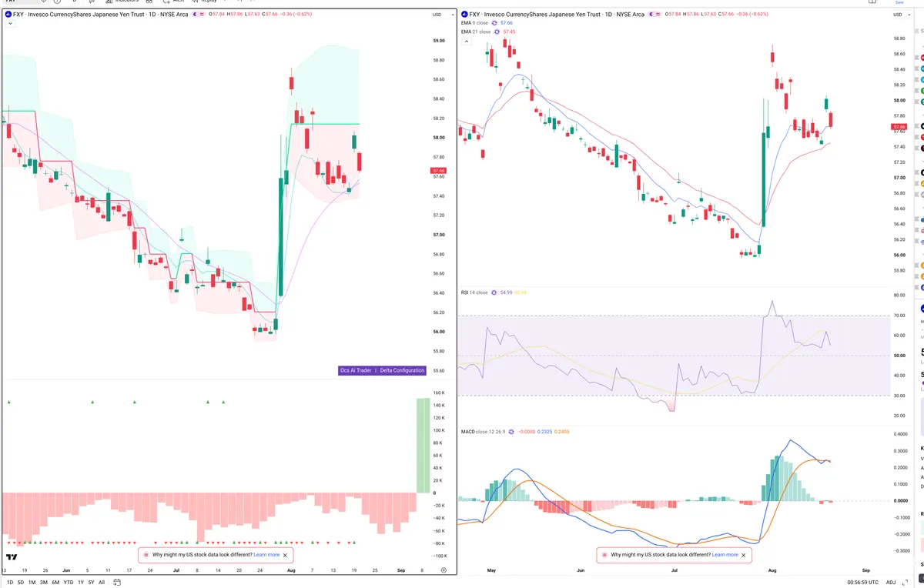
Task: Click the refresh icon next to the MACD label
Action: [511, 432]
